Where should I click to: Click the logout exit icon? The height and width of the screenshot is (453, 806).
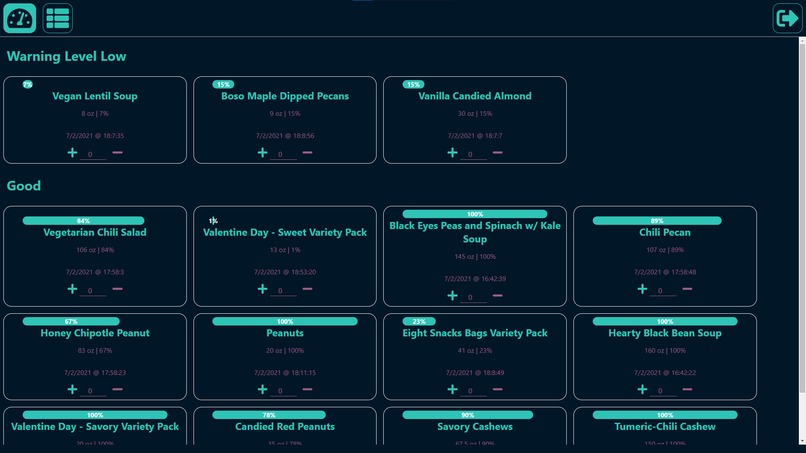[787, 18]
